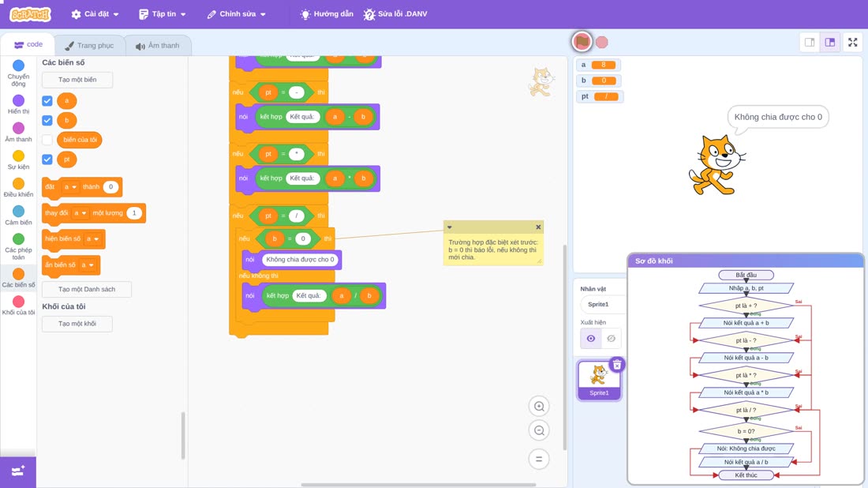868x488 pixels.
Task: Click the Sửa lỗi .DANV button
Action: (395, 14)
